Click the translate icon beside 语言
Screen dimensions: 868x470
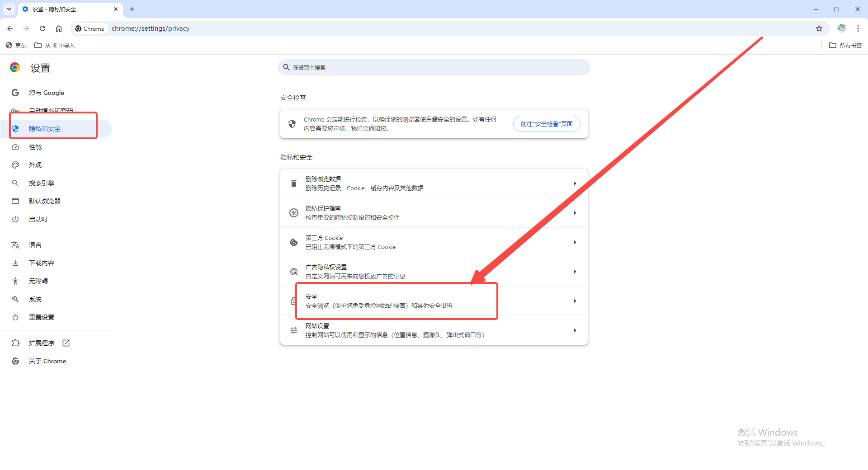(15, 245)
